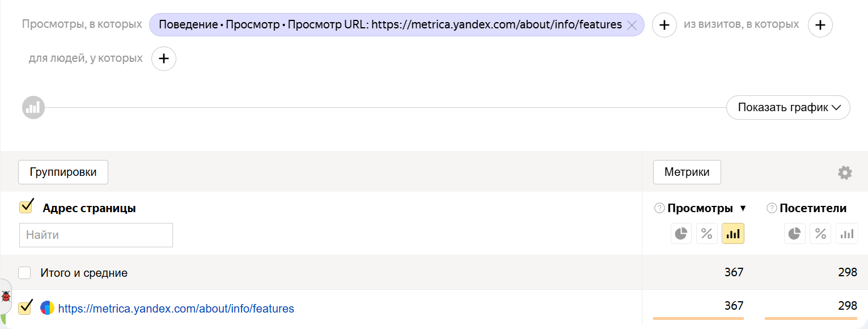Sort by Просмотры column arrow
The width and height of the screenshot is (868, 329).
point(743,208)
